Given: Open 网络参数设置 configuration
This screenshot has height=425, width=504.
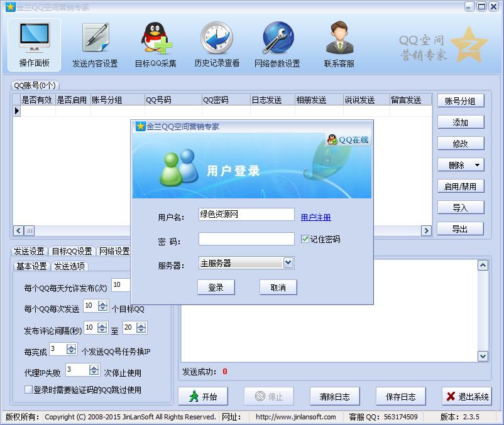Looking at the screenshot, I should coord(277,44).
